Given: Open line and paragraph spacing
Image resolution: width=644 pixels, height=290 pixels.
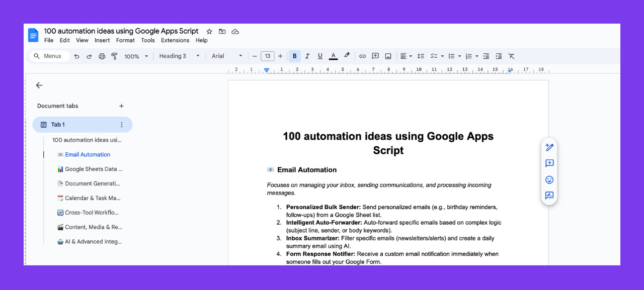Looking at the screenshot, I should (421, 56).
